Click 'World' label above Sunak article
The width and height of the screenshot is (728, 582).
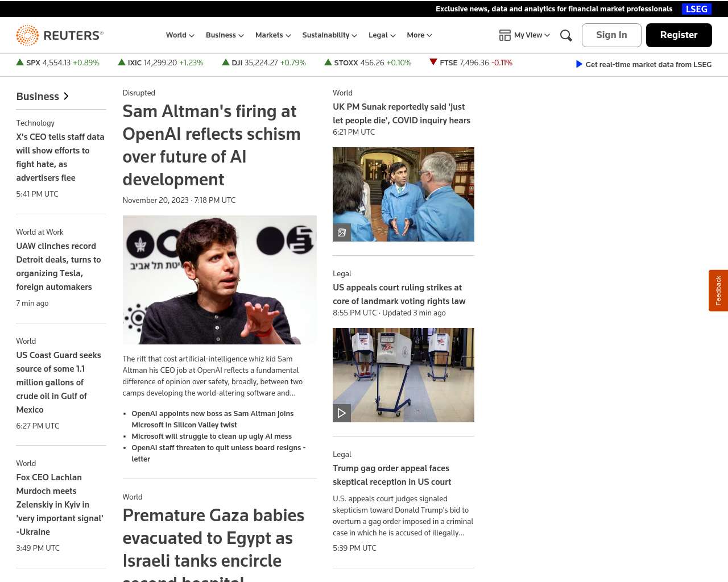[x=342, y=93]
